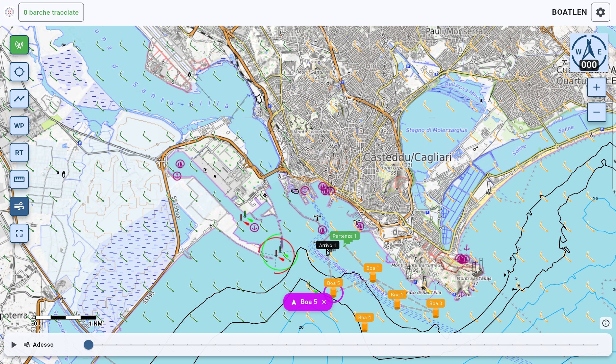Zoom in the map
This screenshot has width=616, height=364.
(x=597, y=87)
